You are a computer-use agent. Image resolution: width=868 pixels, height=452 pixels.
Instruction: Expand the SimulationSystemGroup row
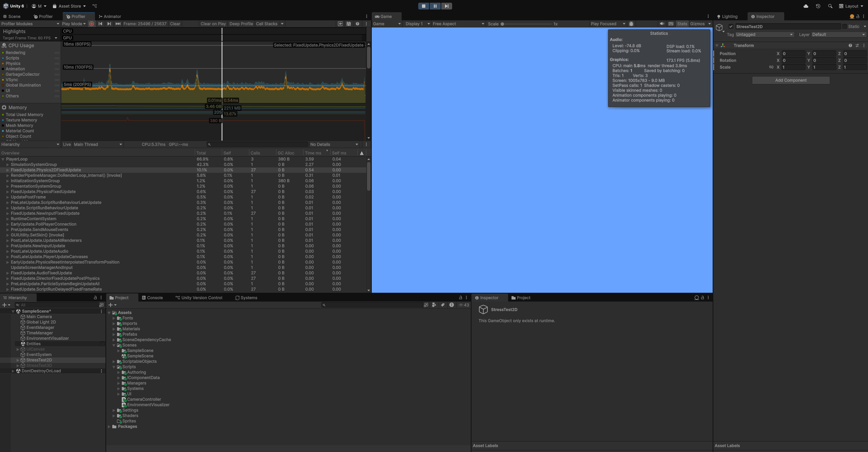7,165
